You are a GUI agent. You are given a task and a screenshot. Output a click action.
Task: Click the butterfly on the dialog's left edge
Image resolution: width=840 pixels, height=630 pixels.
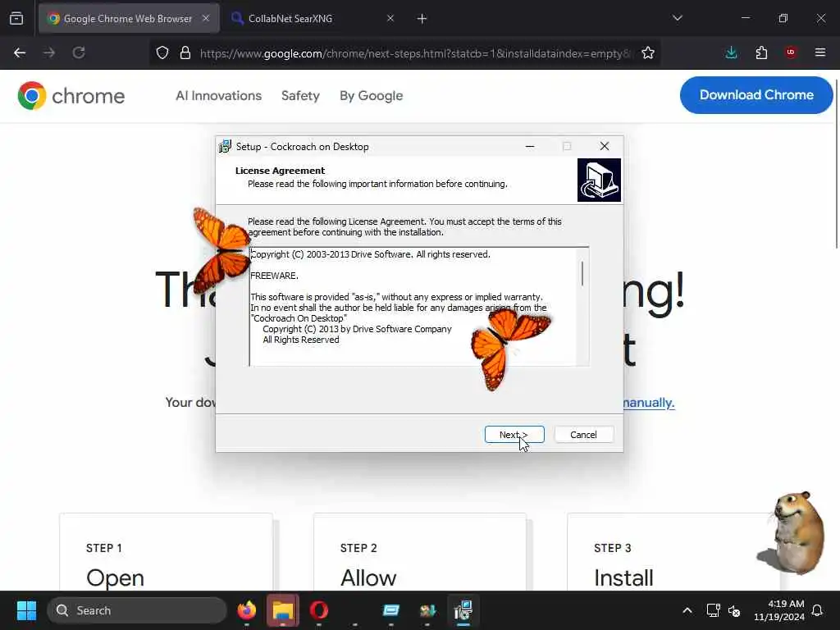[x=222, y=249]
